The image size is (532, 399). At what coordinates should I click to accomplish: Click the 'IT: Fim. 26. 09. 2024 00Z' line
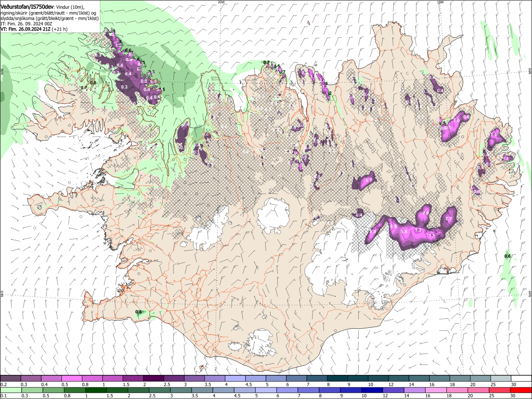pos(26,24)
